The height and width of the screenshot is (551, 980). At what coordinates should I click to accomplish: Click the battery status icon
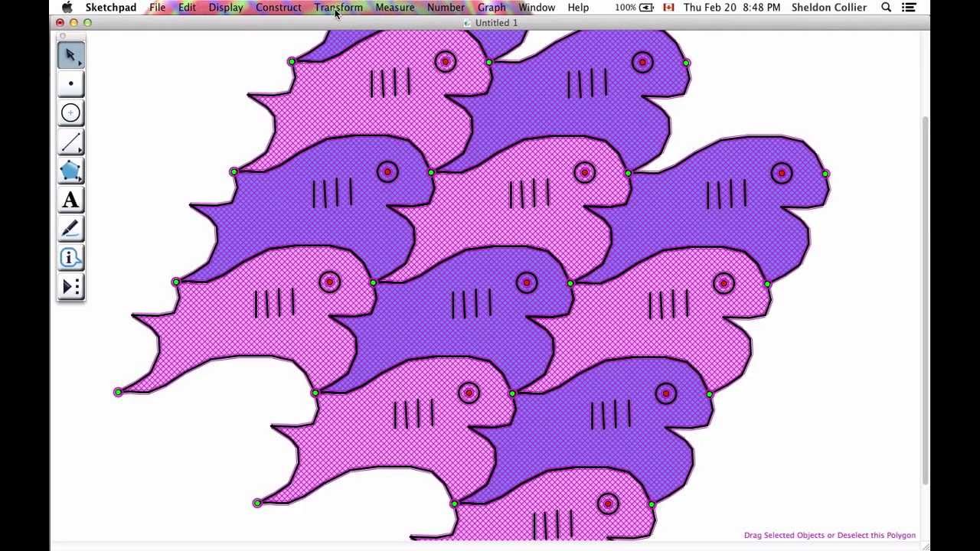tap(646, 8)
